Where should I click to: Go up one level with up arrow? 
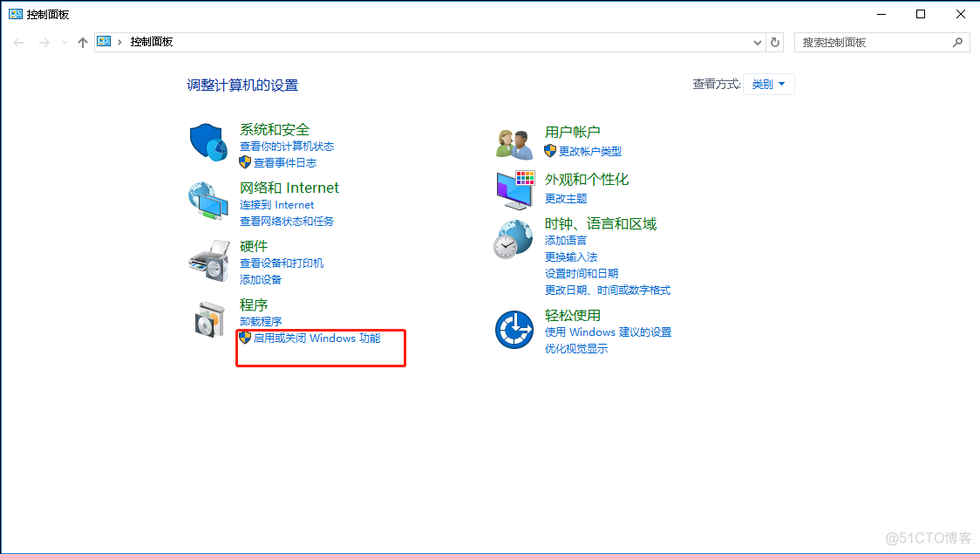point(83,43)
